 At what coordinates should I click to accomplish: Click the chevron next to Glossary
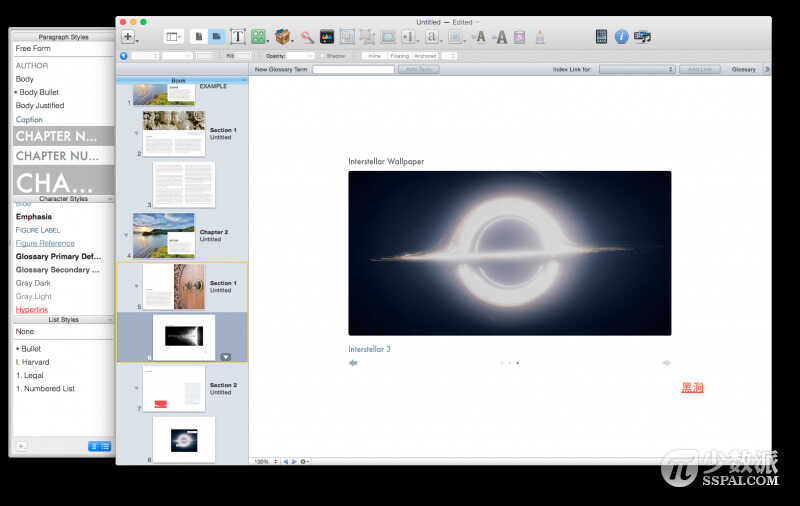[x=766, y=69]
